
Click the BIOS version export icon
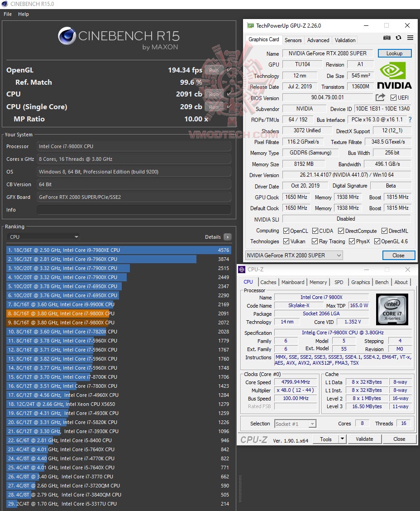coord(382,97)
